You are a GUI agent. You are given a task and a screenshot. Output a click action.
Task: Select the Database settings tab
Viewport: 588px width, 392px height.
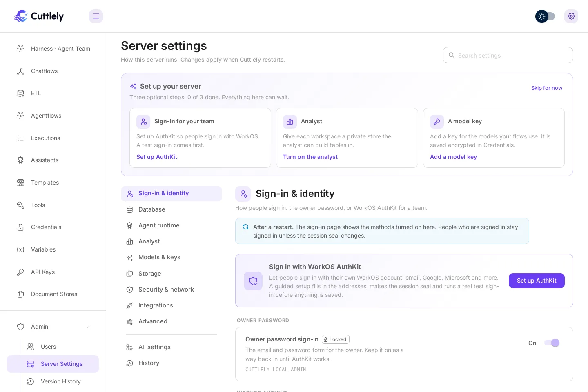click(x=171, y=209)
